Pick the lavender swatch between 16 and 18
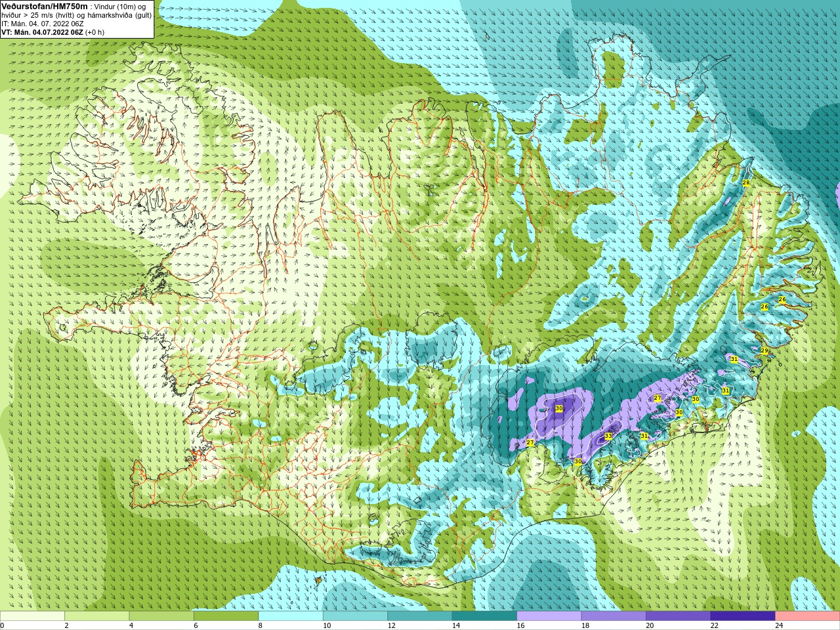 pos(549,616)
